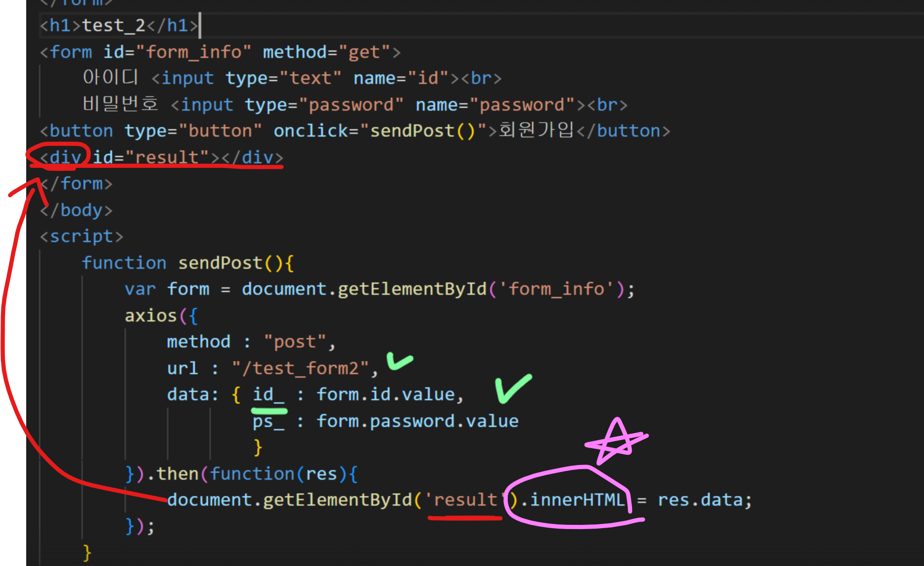The height and width of the screenshot is (566, 924).
Task: Click the id_ : form.id.value line
Action: coord(316,394)
